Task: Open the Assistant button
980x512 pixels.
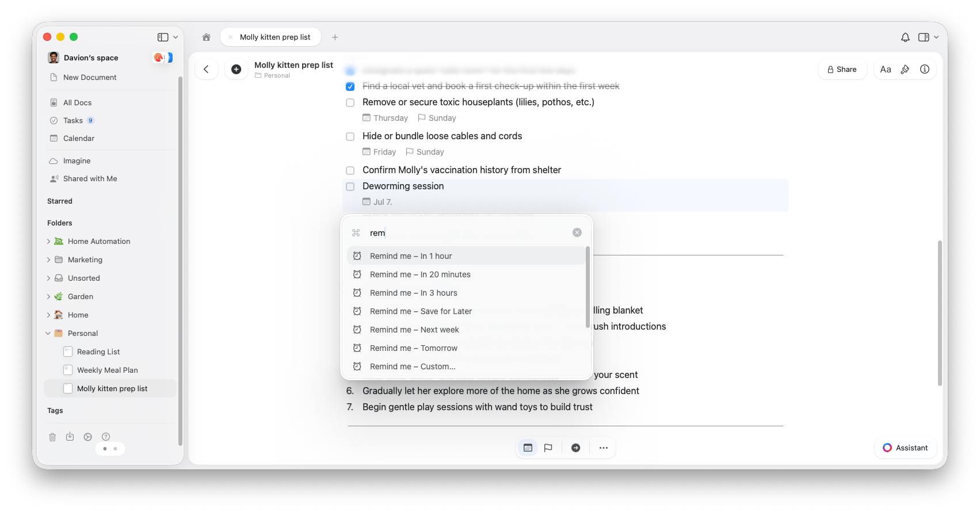Action: point(906,448)
